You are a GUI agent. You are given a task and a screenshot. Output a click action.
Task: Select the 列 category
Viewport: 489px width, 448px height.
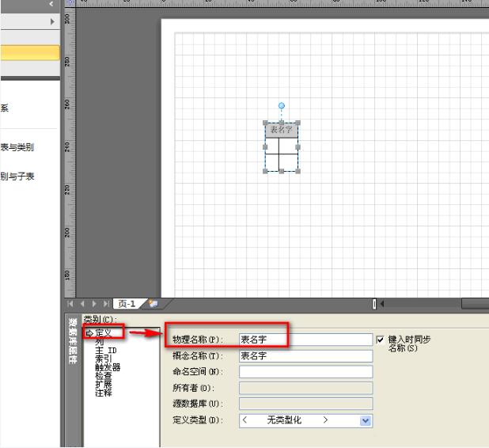100,342
